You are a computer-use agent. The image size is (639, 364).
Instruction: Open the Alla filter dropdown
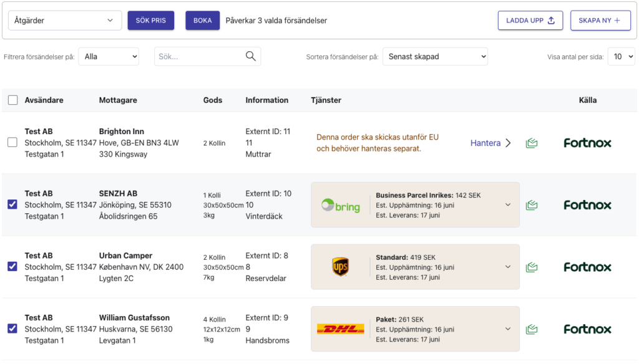pyautogui.click(x=109, y=57)
